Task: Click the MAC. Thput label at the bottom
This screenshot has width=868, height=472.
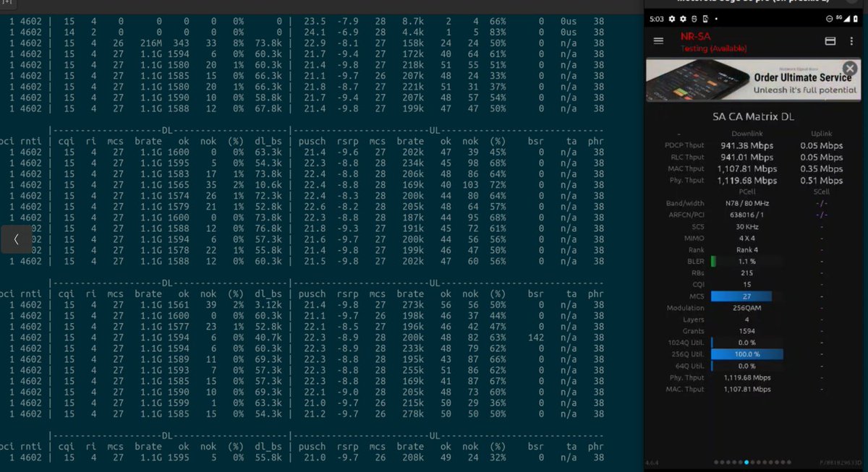Action: coord(684,389)
